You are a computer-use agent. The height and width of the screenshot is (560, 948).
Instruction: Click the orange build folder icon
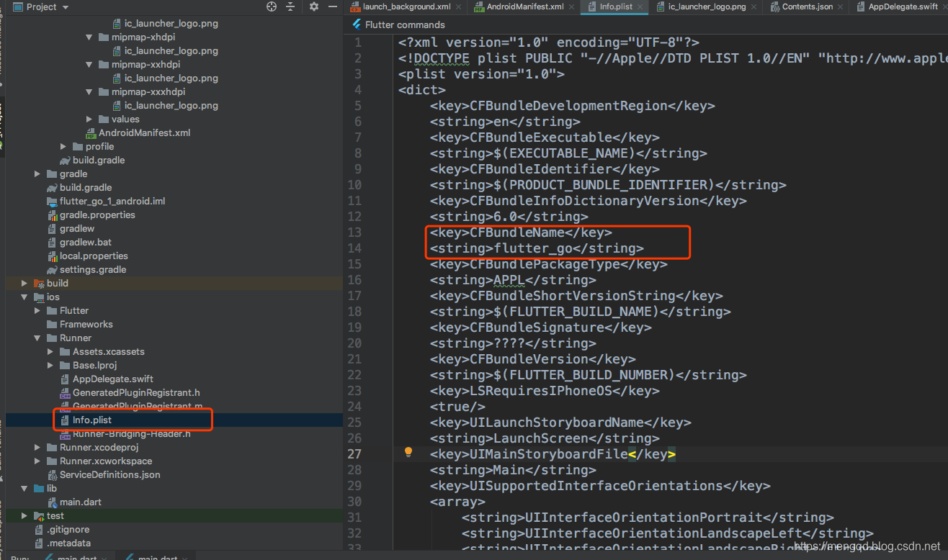click(x=39, y=284)
